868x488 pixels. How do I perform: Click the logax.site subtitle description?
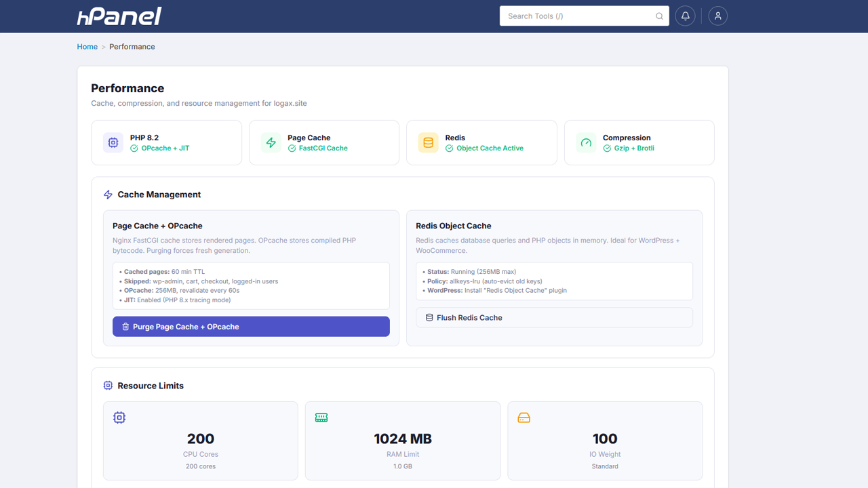click(199, 104)
